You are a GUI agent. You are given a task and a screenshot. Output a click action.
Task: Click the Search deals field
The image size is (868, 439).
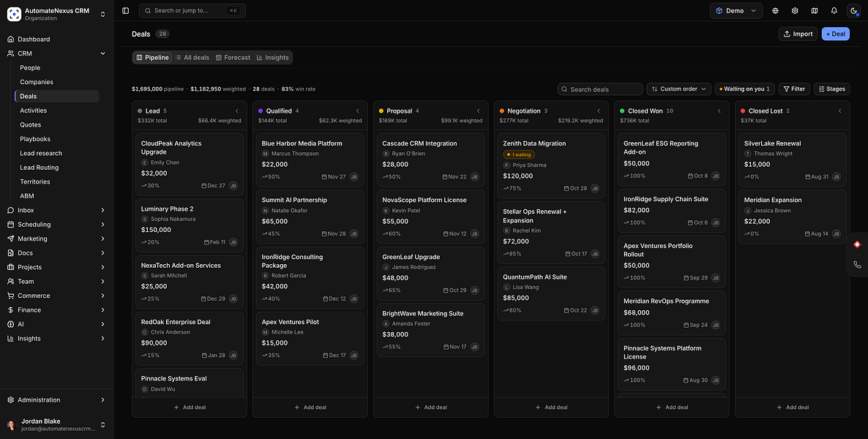(601, 89)
